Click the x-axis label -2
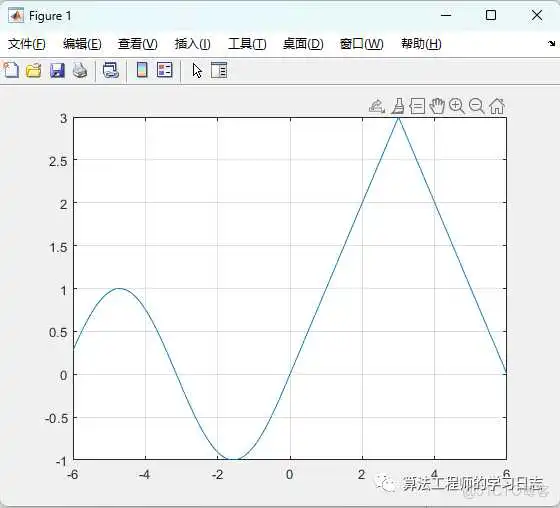The height and width of the screenshot is (508, 560). [x=217, y=475]
